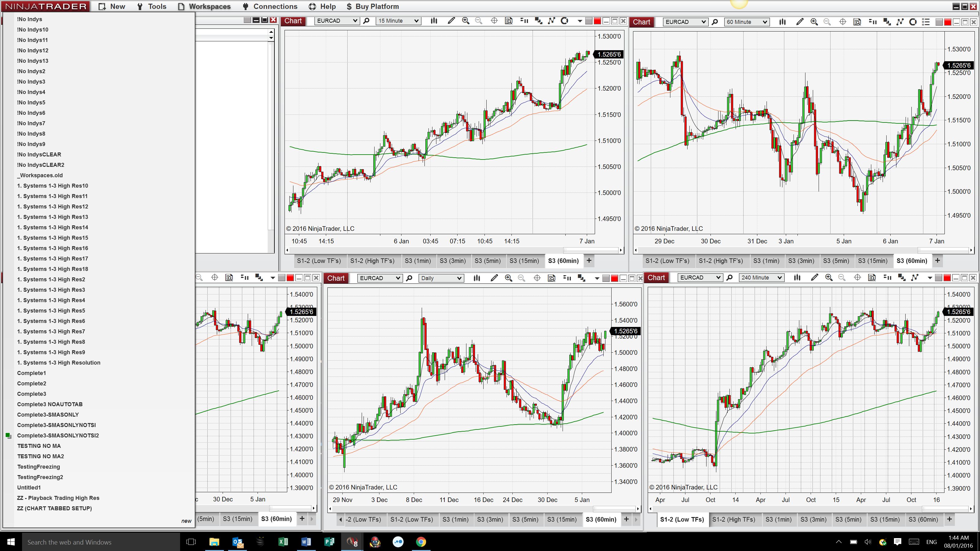The image size is (980, 551).
Task: Toggle red interval link on 60 Minute chart
Action: point(948,22)
